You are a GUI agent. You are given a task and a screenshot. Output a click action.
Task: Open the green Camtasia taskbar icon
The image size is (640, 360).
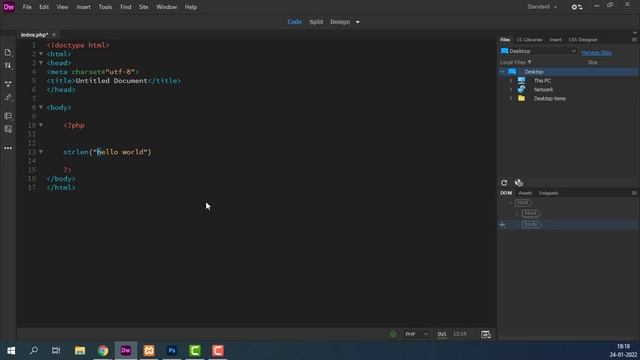coord(195,350)
